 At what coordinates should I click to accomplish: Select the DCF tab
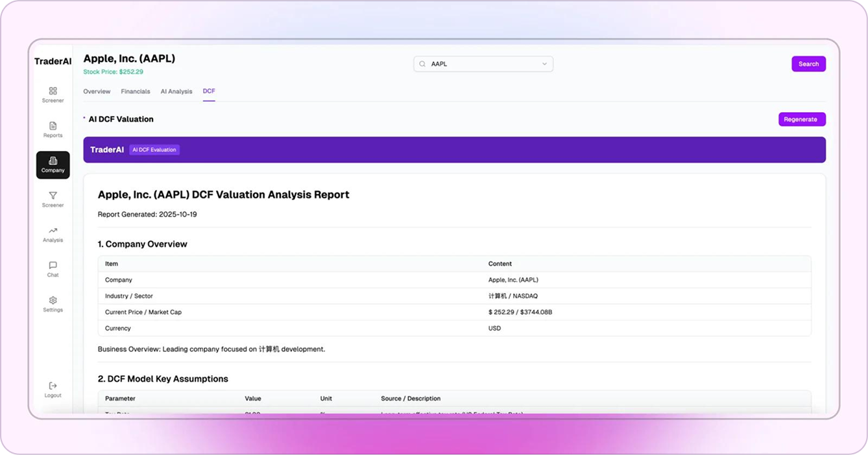(209, 91)
